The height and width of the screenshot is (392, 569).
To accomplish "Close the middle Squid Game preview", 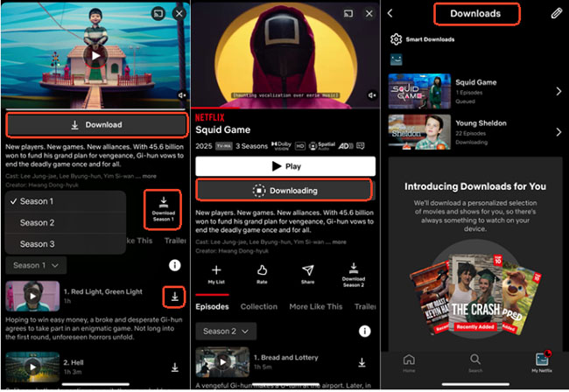I will tap(369, 14).
